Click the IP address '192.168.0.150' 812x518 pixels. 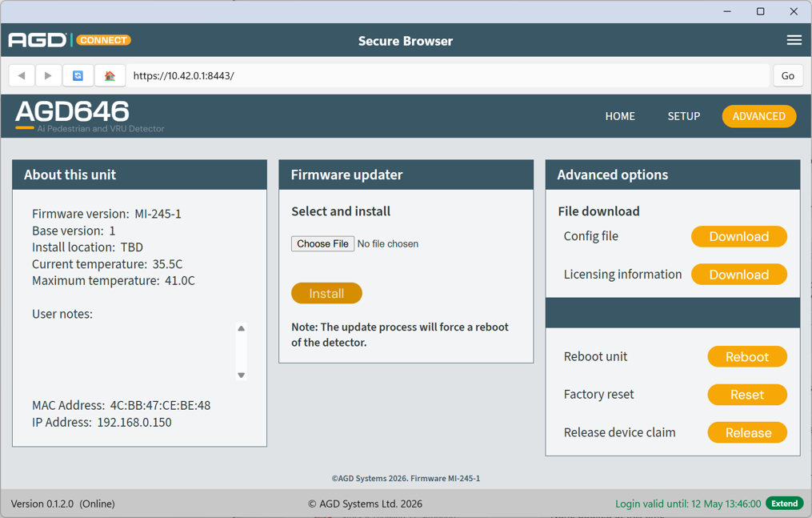[x=134, y=422]
